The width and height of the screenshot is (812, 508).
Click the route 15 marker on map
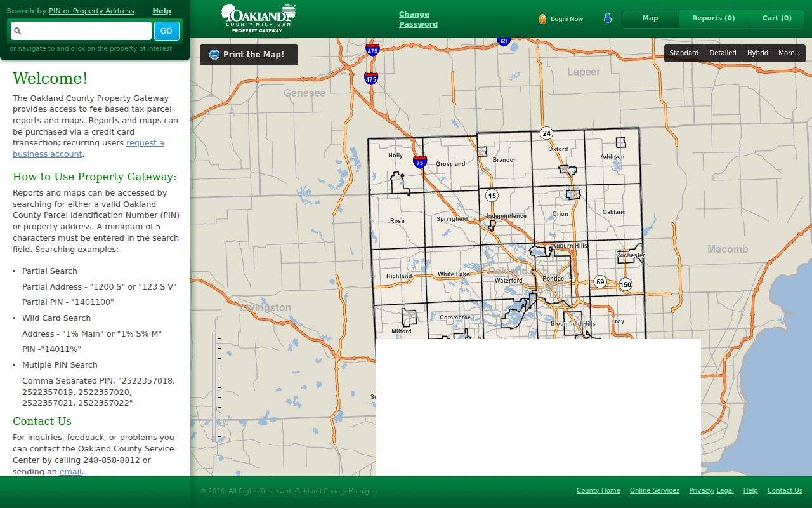click(x=492, y=195)
